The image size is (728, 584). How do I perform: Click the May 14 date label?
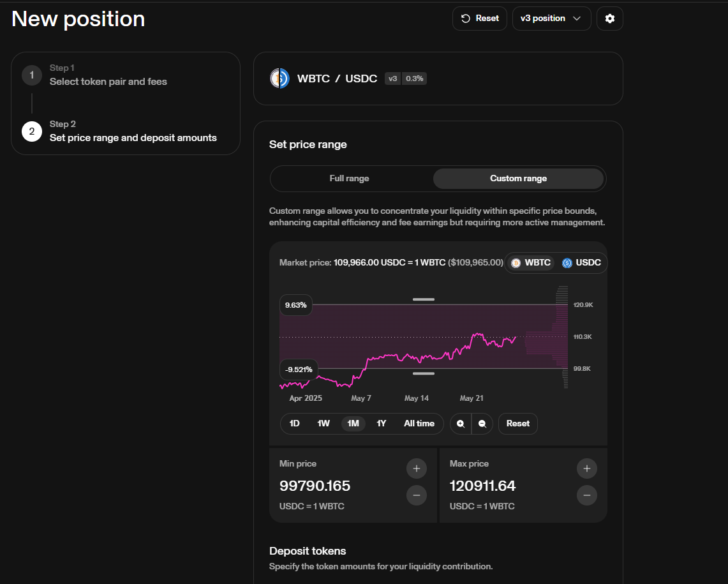point(417,398)
